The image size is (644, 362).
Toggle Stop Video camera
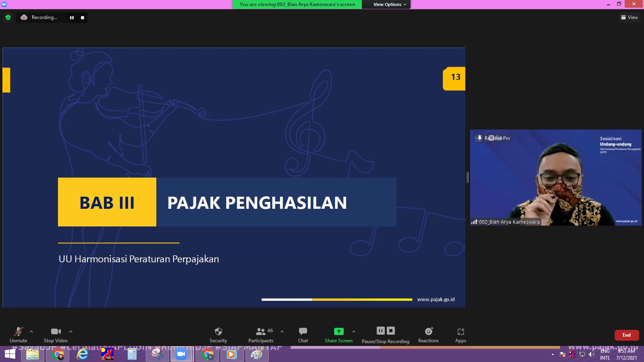tap(56, 331)
